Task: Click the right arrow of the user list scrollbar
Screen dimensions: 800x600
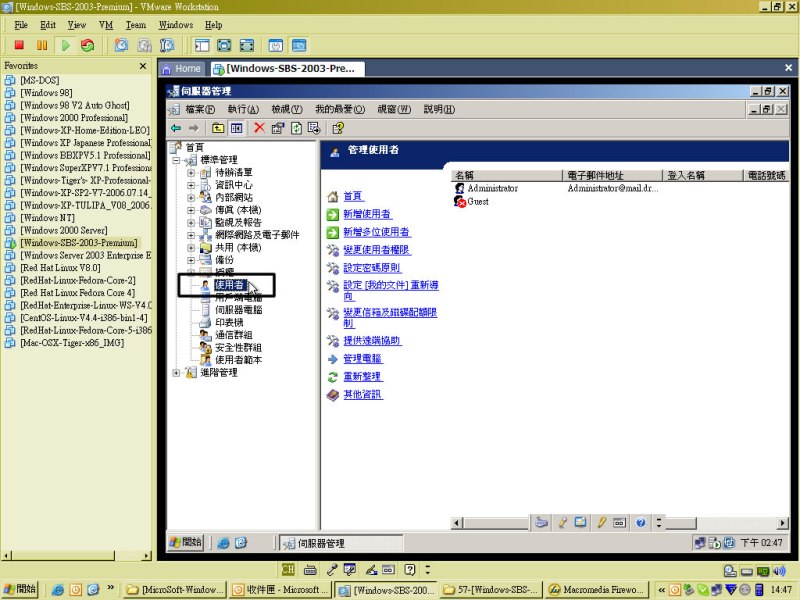Action: pyautogui.click(x=782, y=523)
